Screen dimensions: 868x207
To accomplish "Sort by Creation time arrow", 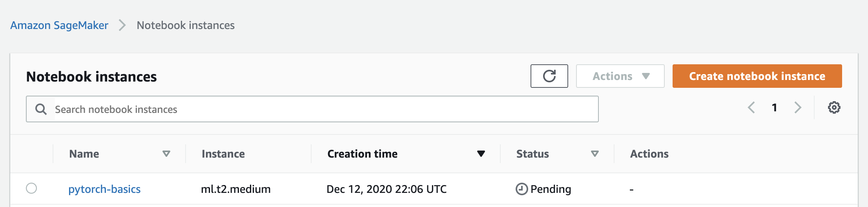I will click(481, 154).
